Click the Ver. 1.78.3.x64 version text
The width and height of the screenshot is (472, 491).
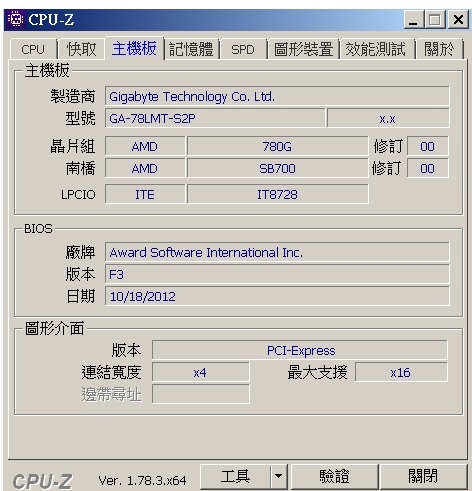pos(142,480)
